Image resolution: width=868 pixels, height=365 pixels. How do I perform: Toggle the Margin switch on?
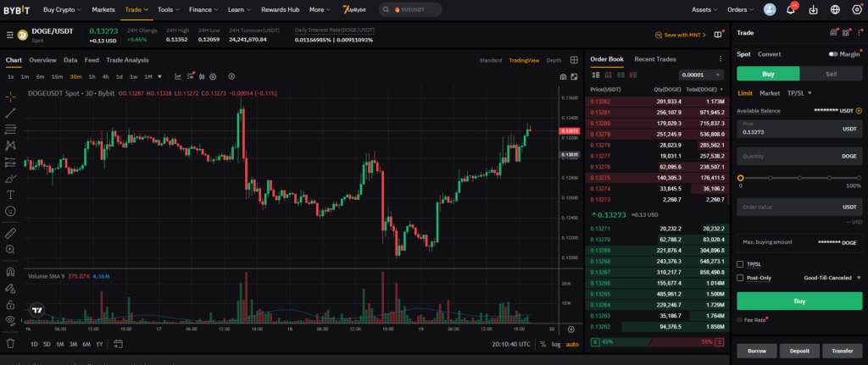(834, 54)
